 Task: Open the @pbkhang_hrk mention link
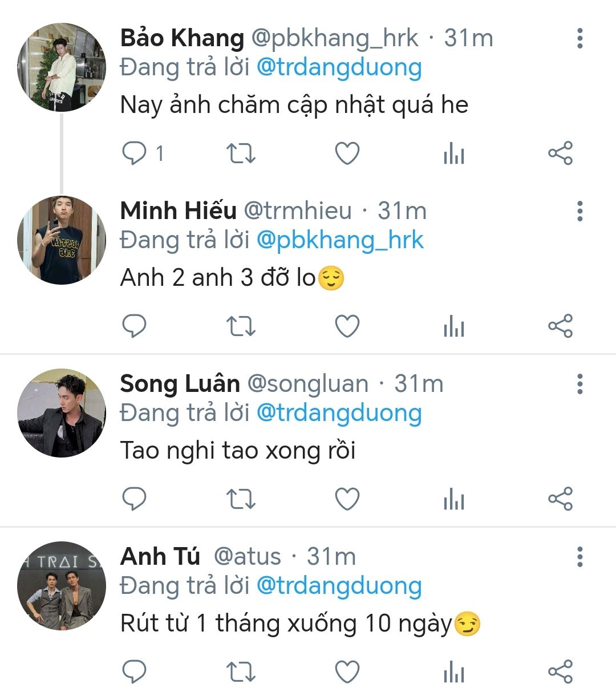[x=340, y=240]
